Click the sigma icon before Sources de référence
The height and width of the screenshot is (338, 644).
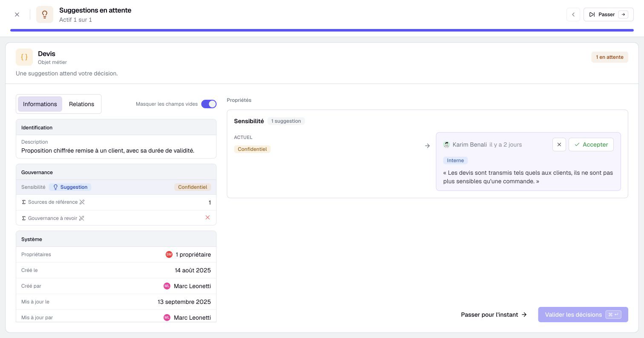click(x=24, y=202)
